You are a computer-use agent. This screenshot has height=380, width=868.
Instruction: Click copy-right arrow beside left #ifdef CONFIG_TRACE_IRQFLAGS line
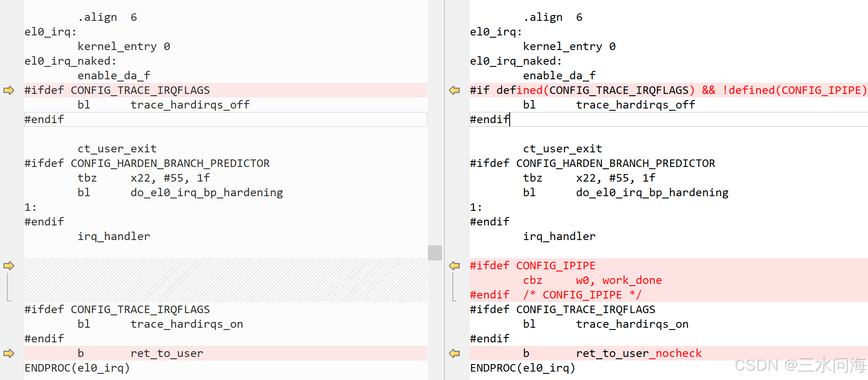tap(9, 90)
